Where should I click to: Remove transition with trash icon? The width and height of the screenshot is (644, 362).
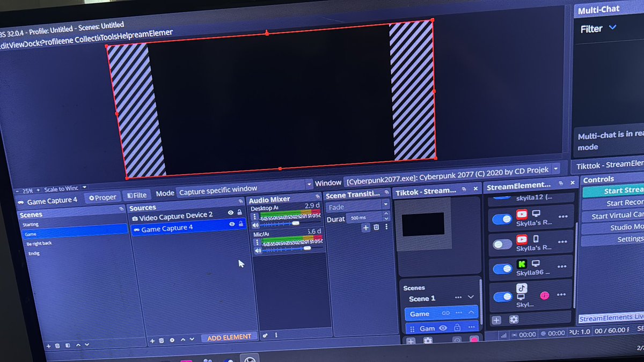point(376,227)
